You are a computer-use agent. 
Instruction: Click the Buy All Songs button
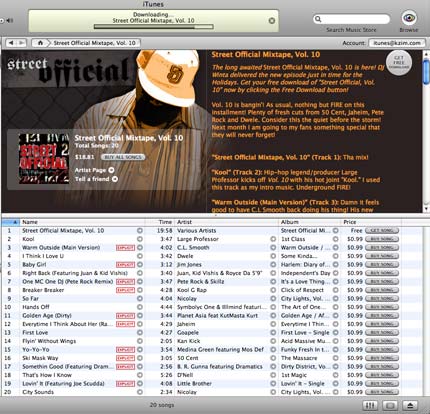(x=123, y=157)
